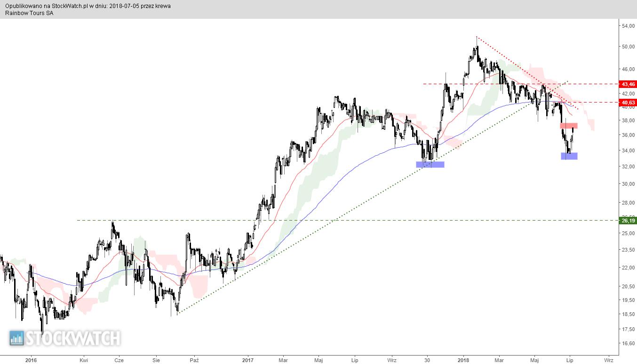Click the 19,50 price axis label
The width and height of the screenshot is (637, 364).
[x=629, y=300]
